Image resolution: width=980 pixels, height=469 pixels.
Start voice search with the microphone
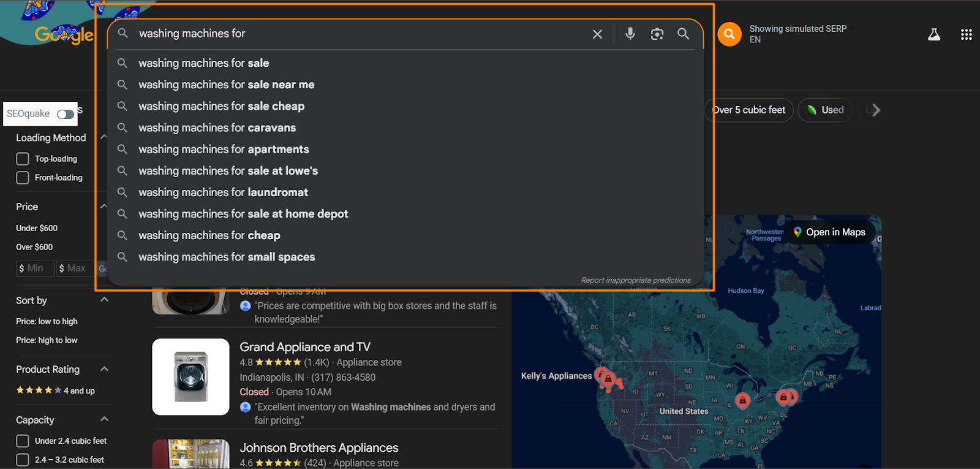pyautogui.click(x=630, y=34)
